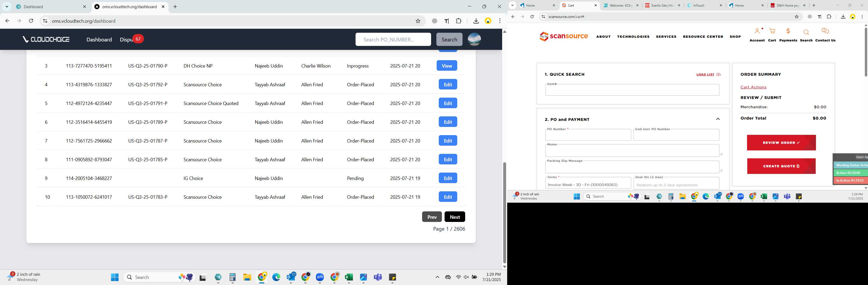Bookmark the scansource.com cart page with the star
Screen dimensions: 868x285
coord(797,16)
